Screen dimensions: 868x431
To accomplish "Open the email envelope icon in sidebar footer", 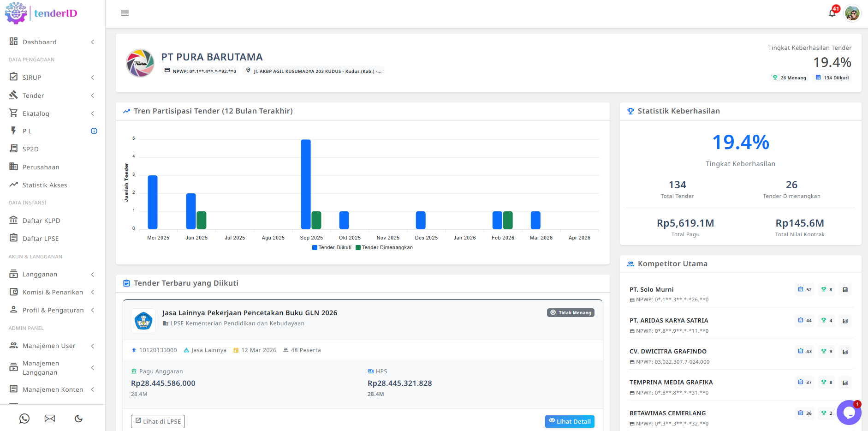I will click(x=50, y=419).
